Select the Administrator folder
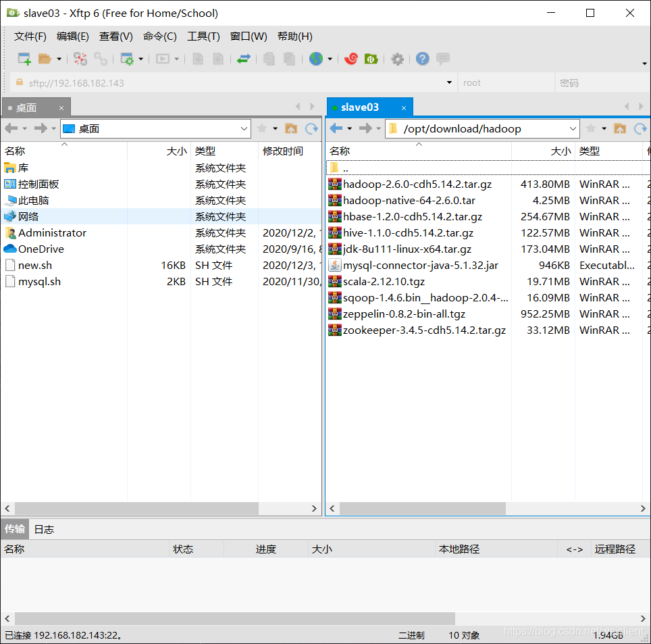The width and height of the screenshot is (651, 644). click(52, 233)
